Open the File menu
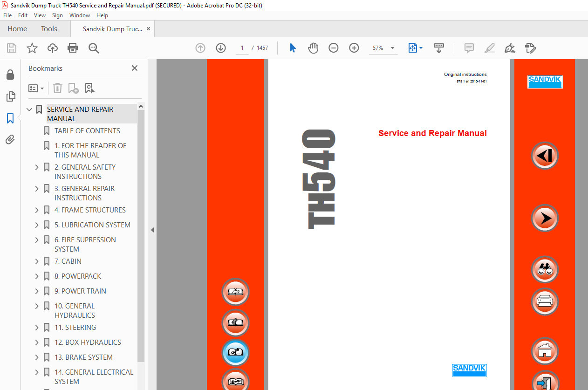The width and height of the screenshot is (588, 390). (7, 15)
